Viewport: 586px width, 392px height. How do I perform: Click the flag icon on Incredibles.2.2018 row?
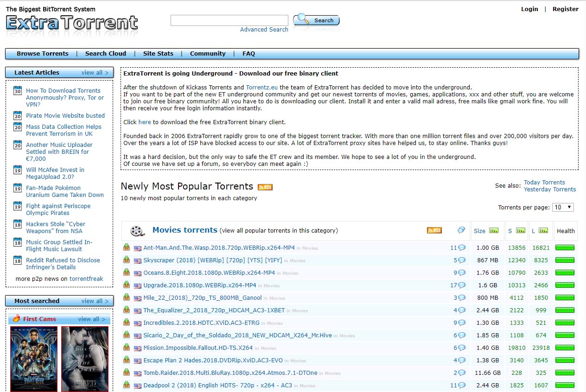pos(138,323)
